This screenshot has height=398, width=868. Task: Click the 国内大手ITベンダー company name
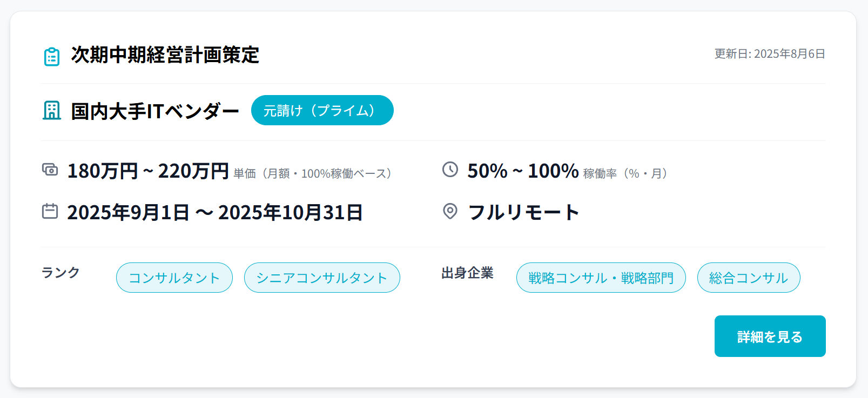tap(155, 111)
